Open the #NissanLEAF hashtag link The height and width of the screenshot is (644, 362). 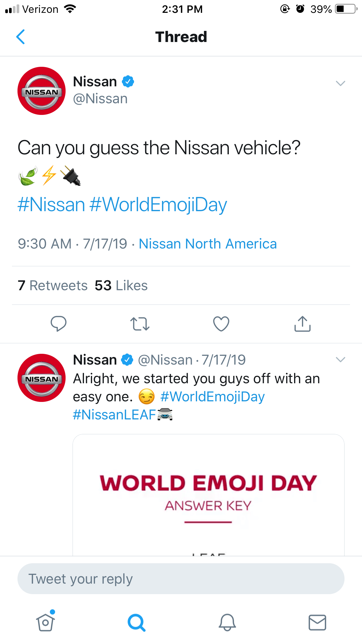pyautogui.click(x=115, y=414)
